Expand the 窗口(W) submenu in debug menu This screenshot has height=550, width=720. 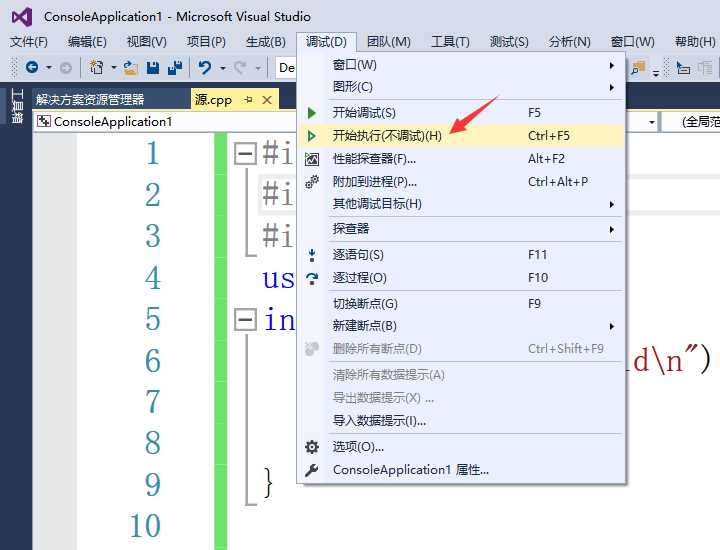click(x=462, y=65)
